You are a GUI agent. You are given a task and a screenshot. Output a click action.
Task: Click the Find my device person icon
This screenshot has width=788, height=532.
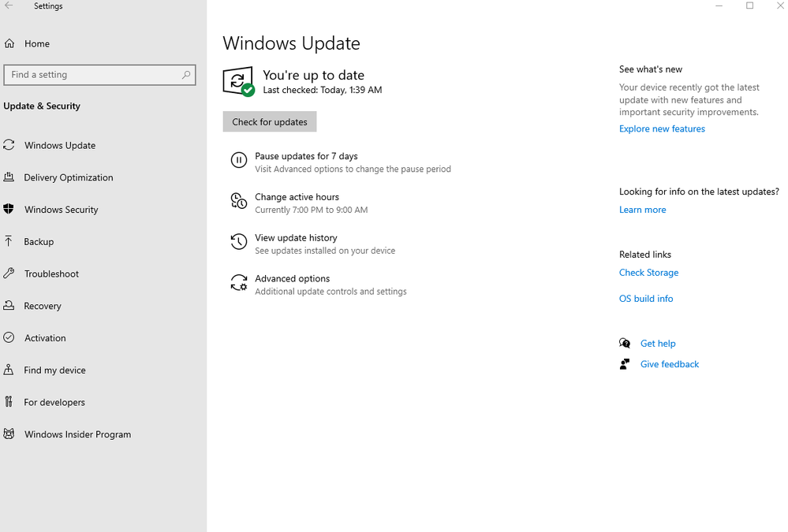(9, 370)
